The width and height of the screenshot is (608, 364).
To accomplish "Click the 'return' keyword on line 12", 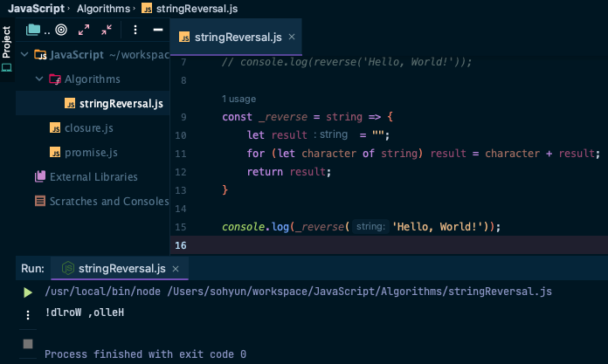I will click(x=265, y=172).
